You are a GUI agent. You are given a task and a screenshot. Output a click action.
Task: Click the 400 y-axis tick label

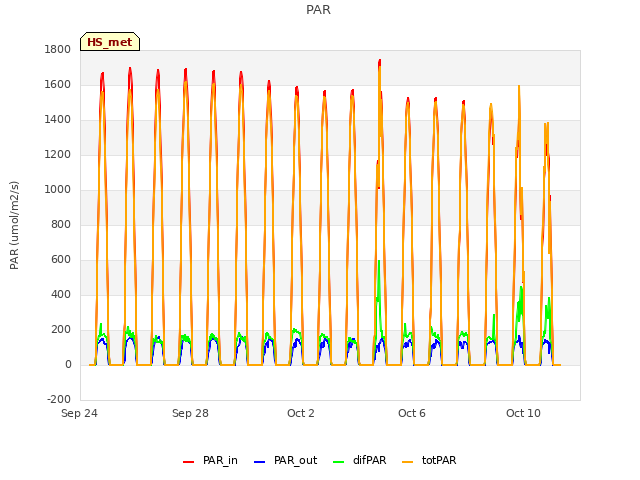(x=61, y=295)
